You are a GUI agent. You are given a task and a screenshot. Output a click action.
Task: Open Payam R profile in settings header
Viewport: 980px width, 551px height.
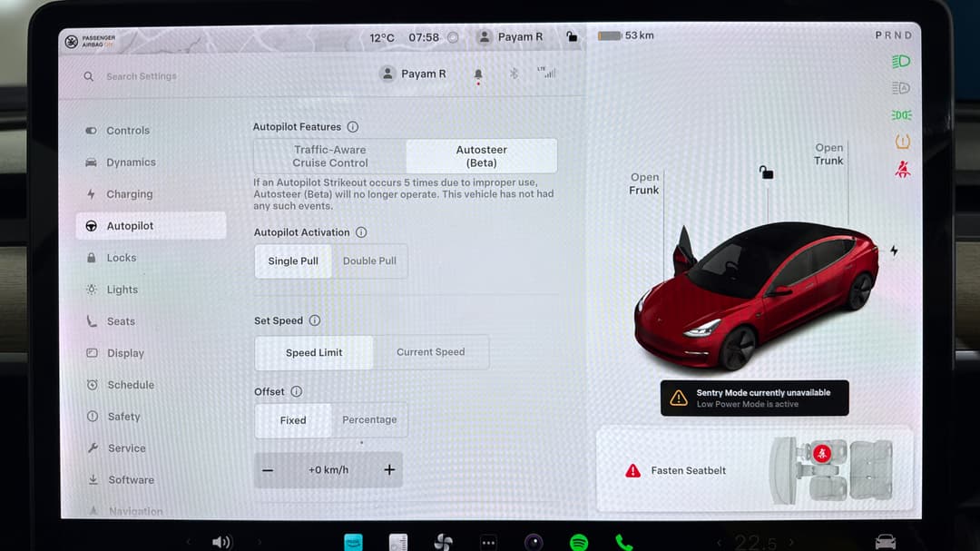(413, 74)
